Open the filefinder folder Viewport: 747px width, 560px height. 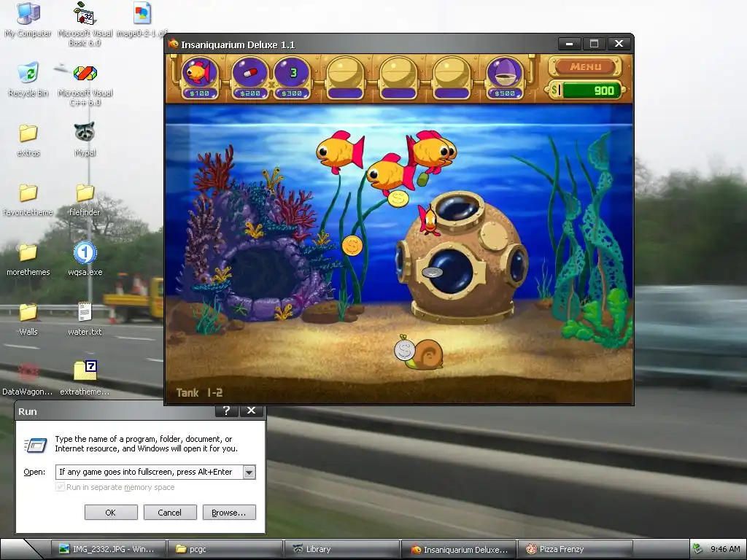[x=85, y=200]
